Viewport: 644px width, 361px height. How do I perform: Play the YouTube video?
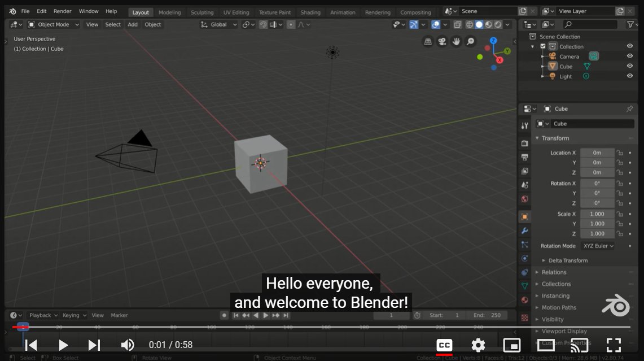click(63, 345)
